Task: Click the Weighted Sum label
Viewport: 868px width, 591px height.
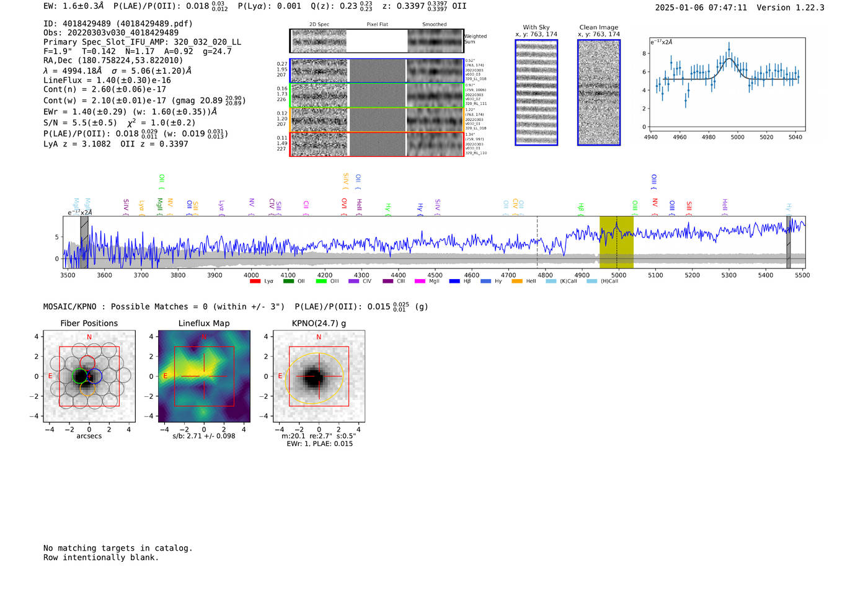Action: [x=475, y=39]
